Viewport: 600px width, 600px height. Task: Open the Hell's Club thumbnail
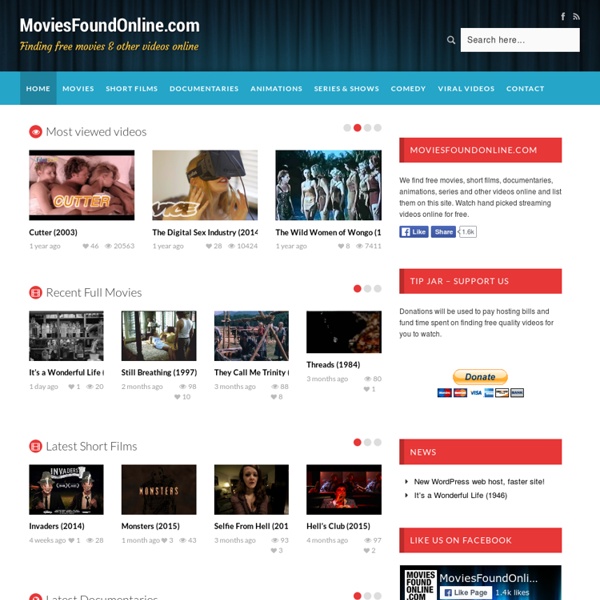344,489
